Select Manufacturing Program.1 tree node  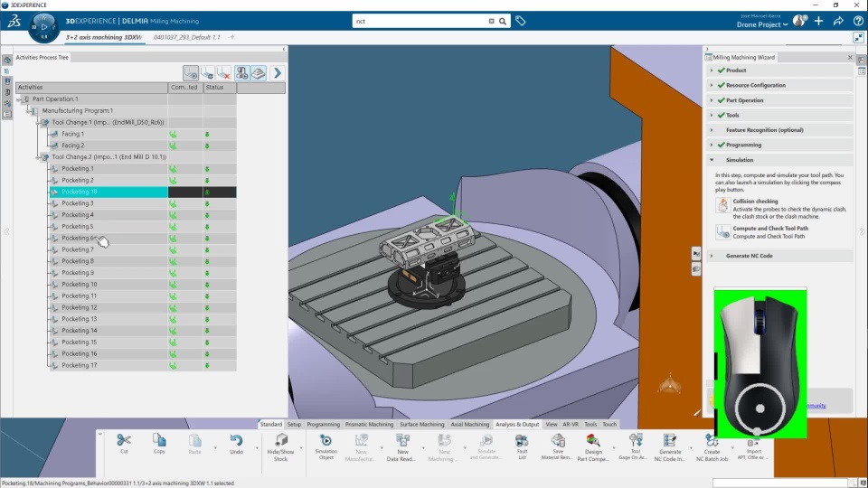tap(78, 110)
